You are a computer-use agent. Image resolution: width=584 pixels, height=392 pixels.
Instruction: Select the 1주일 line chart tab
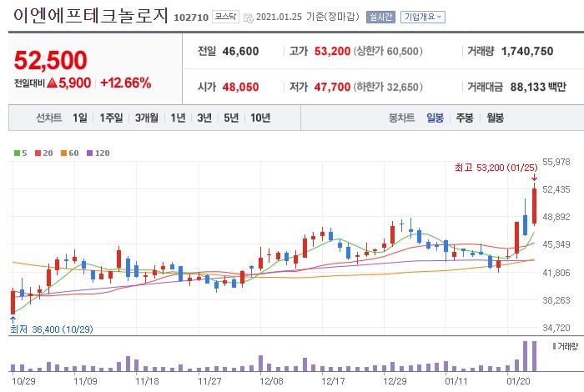pos(111,118)
